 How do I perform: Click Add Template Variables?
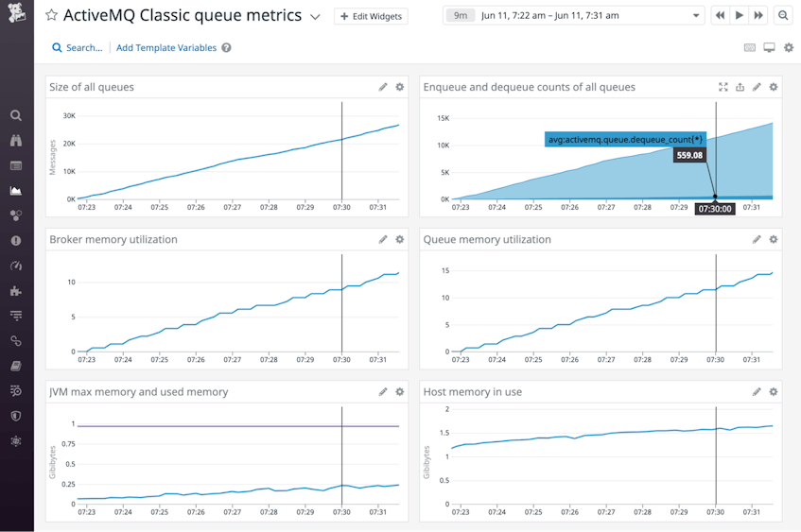tap(166, 48)
